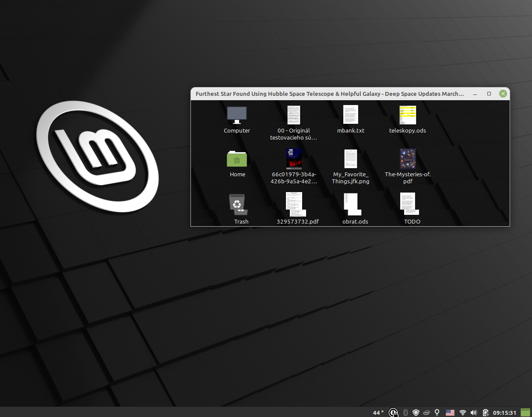Viewport: 532px width, 417px height.
Task: Open the clock calendar showing 09:15:31
Action: (x=505, y=413)
